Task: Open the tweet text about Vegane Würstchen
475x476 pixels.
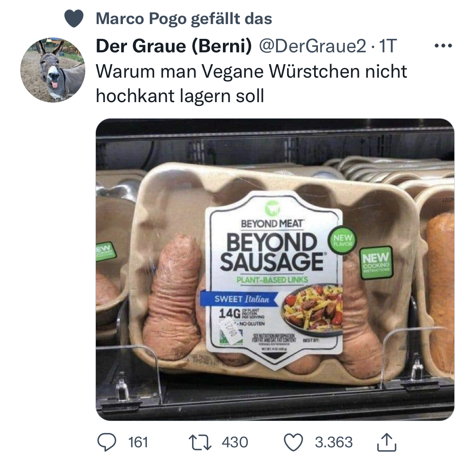Action: click(251, 84)
